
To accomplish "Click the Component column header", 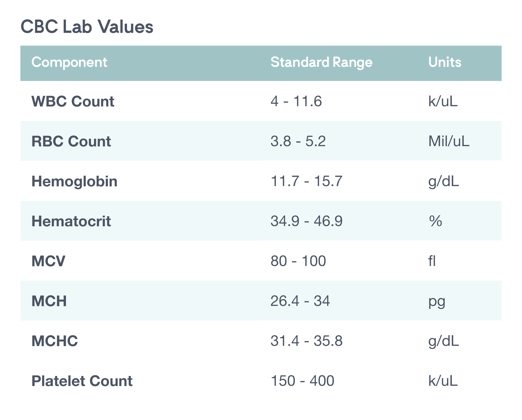I will pos(69,62).
